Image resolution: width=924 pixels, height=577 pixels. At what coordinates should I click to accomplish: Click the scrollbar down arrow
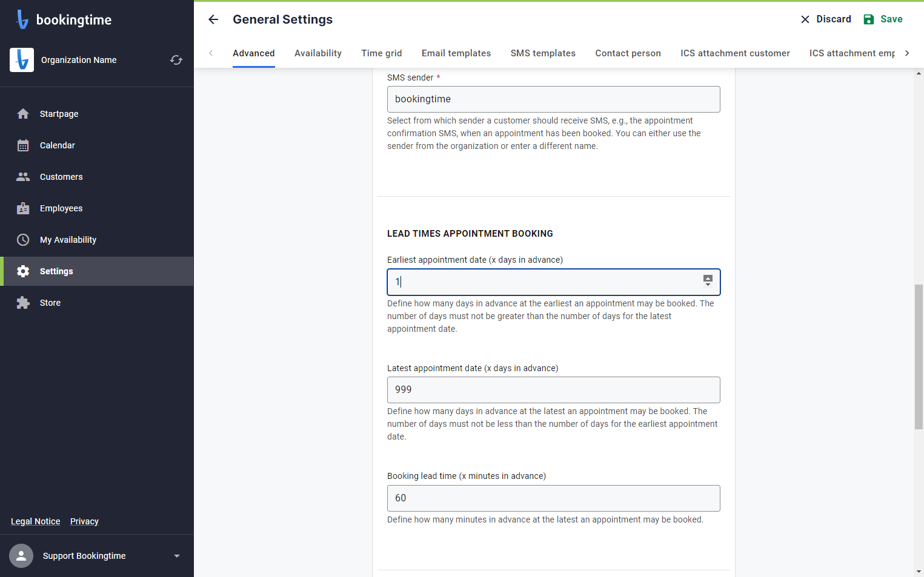[919, 572]
